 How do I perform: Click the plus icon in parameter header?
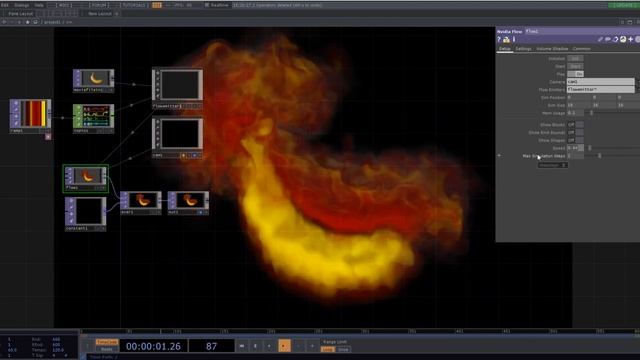tap(631, 39)
